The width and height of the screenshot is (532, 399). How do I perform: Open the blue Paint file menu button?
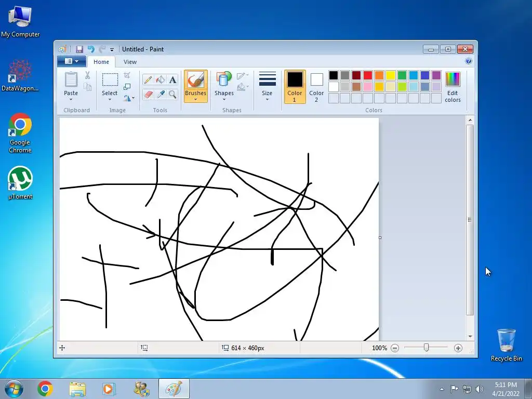[x=71, y=61]
